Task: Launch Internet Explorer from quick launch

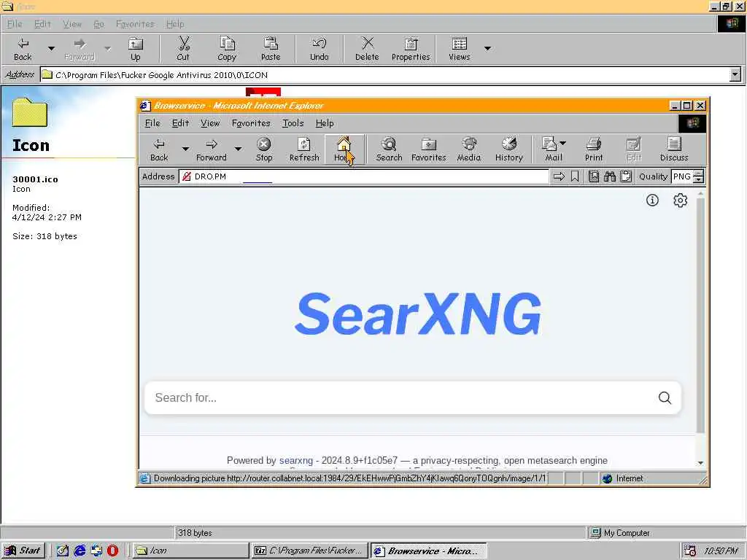Action: tap(80, 551)
